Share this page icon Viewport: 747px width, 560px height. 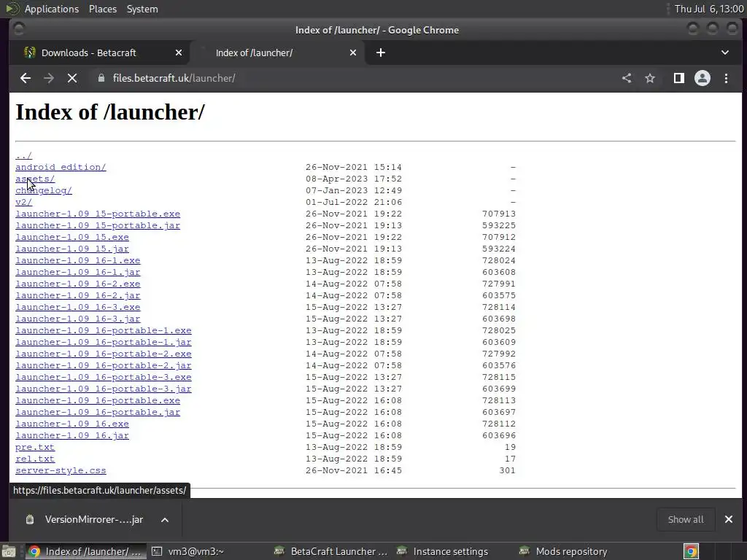click(627, 78)
